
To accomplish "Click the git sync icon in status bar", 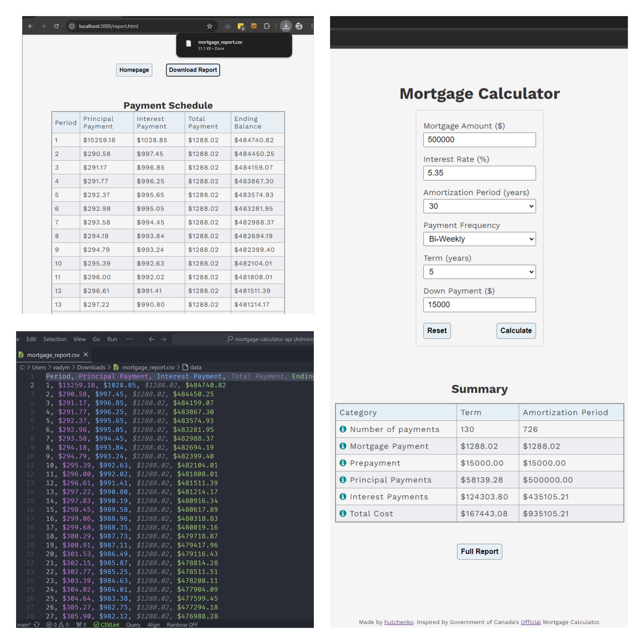I will click(x=37, y=624).
